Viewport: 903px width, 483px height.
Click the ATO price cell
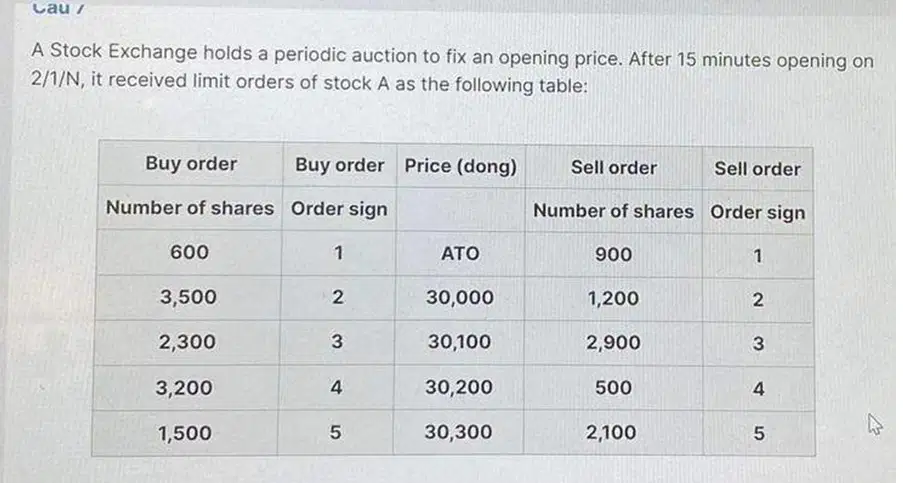(x=460, y=253)
